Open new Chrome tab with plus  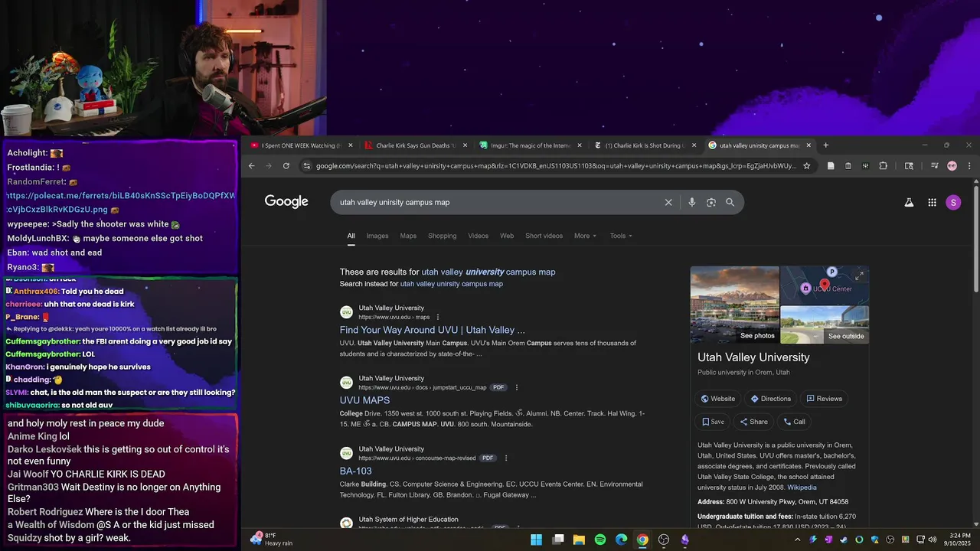825,145
